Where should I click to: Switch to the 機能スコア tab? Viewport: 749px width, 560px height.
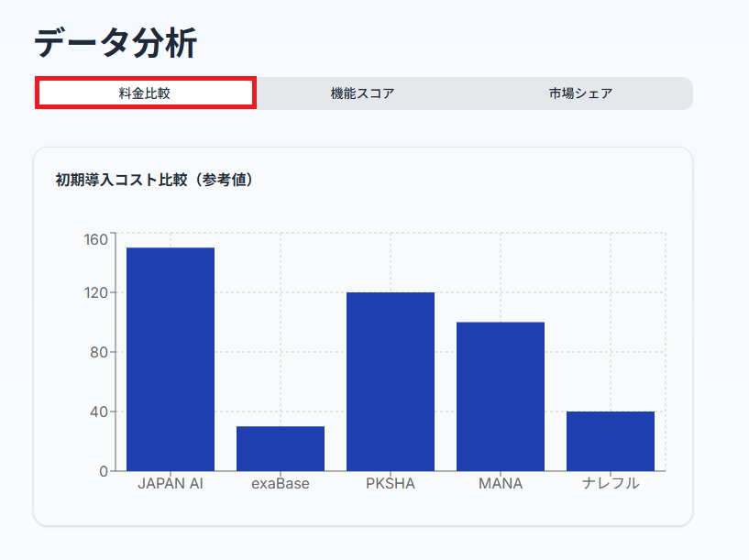pyautogui.click(x=362, y=93)
